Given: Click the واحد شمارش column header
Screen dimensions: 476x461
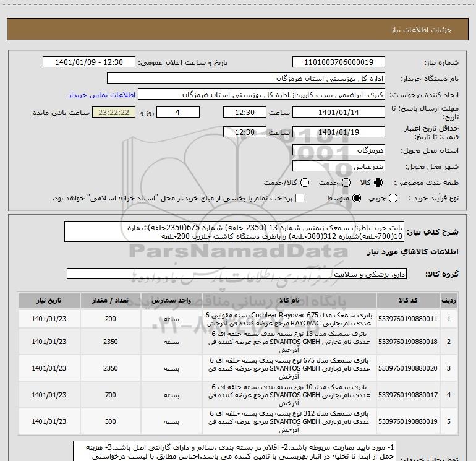Looking at the screenshot, I should [x=171, y=300].
